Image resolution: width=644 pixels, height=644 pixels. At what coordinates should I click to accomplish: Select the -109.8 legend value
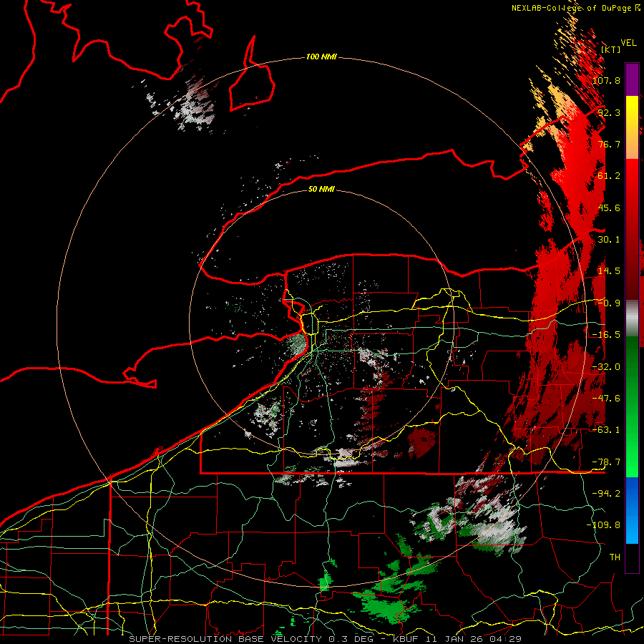tap(604, 525)
